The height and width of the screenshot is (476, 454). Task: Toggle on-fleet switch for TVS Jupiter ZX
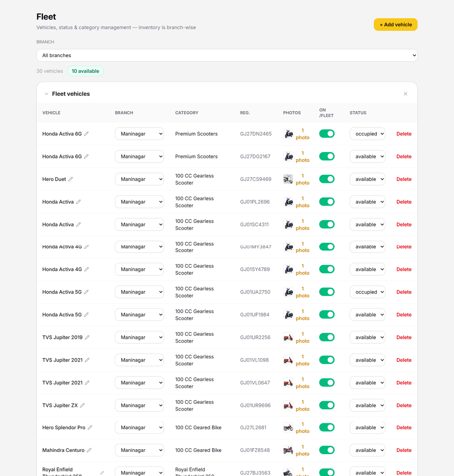[327, 405]
